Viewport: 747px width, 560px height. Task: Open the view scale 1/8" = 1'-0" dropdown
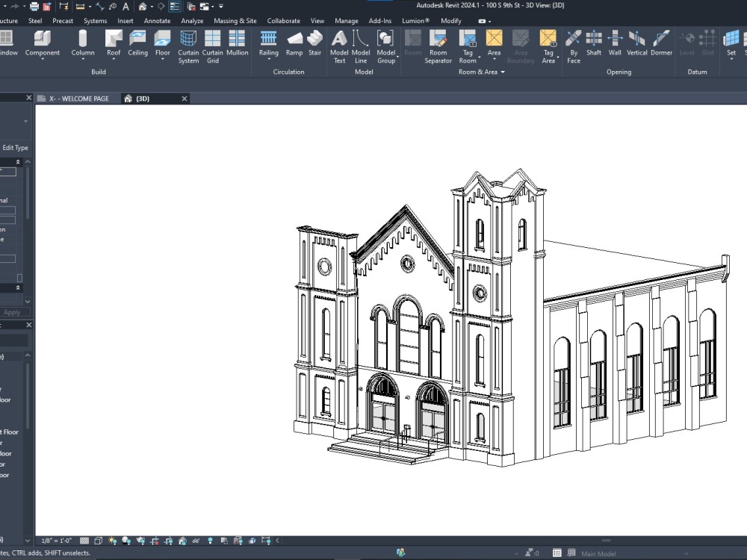point(56,541)
